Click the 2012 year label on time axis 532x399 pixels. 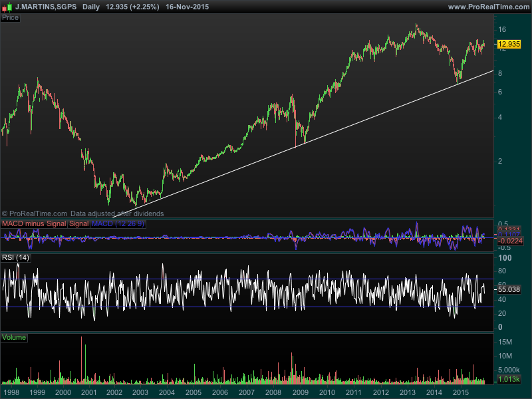click(x=380, y=392)
